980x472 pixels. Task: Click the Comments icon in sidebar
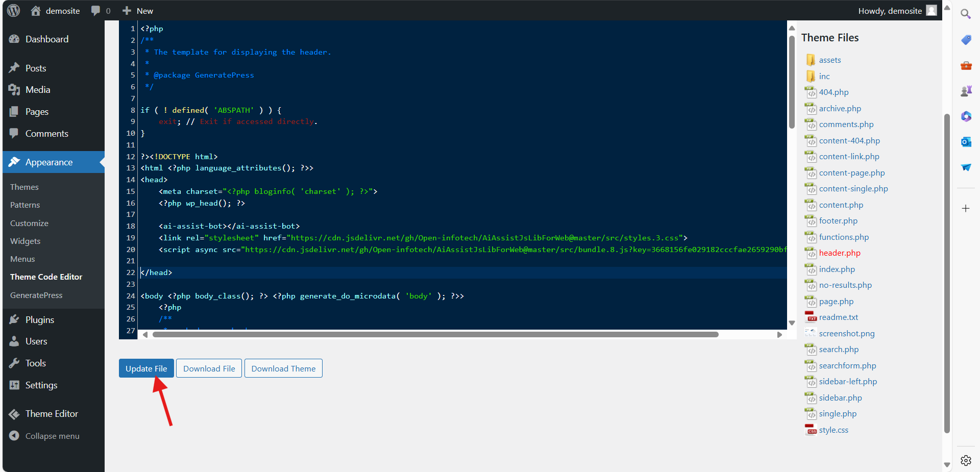pos(14,133)
